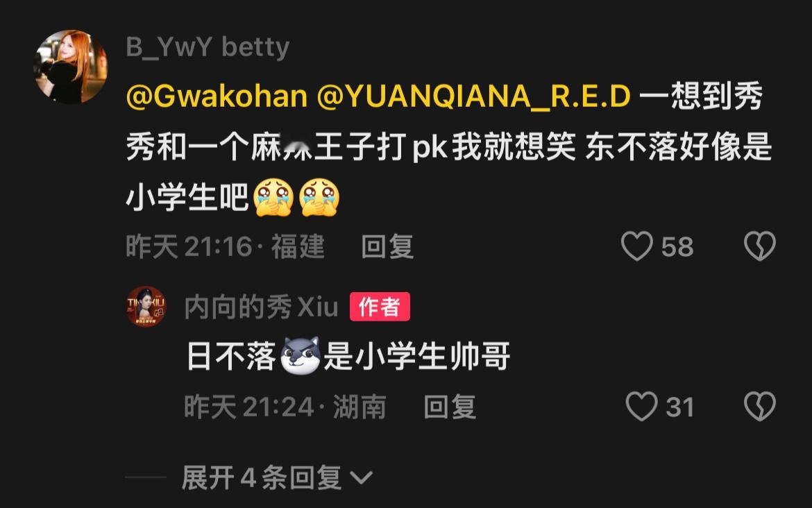Tap the husky dog emoji in reply
812x508 pixels.
point(300,356)
